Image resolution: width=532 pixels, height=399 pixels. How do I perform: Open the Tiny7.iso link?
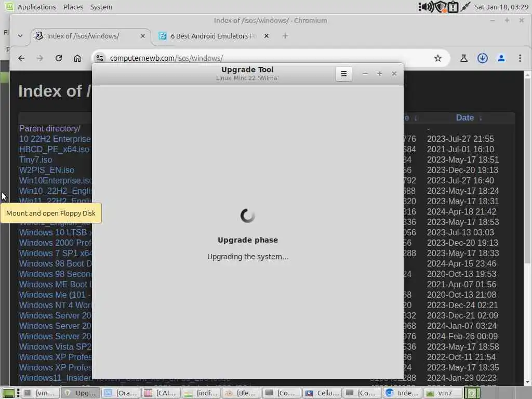36,159
